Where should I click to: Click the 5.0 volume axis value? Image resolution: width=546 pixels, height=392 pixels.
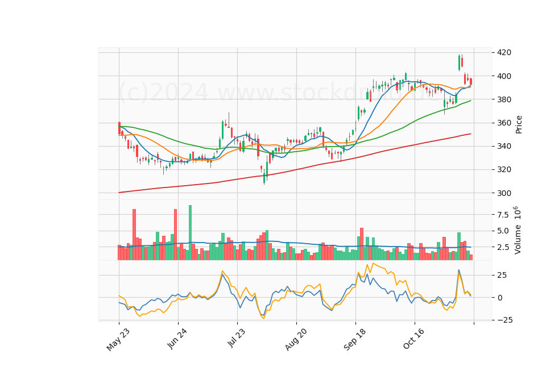[503, 231]
